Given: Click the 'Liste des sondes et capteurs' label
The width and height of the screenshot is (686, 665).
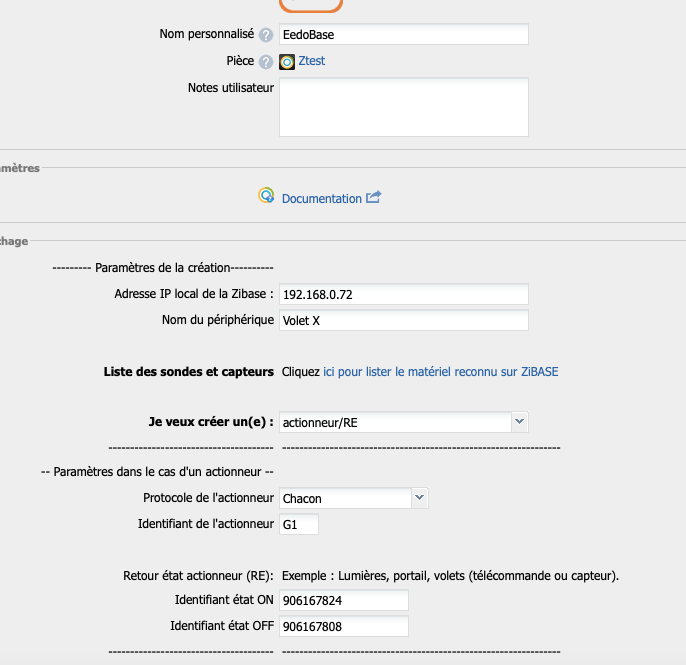Looking at the screenshot, I should (x=188, y=372).
